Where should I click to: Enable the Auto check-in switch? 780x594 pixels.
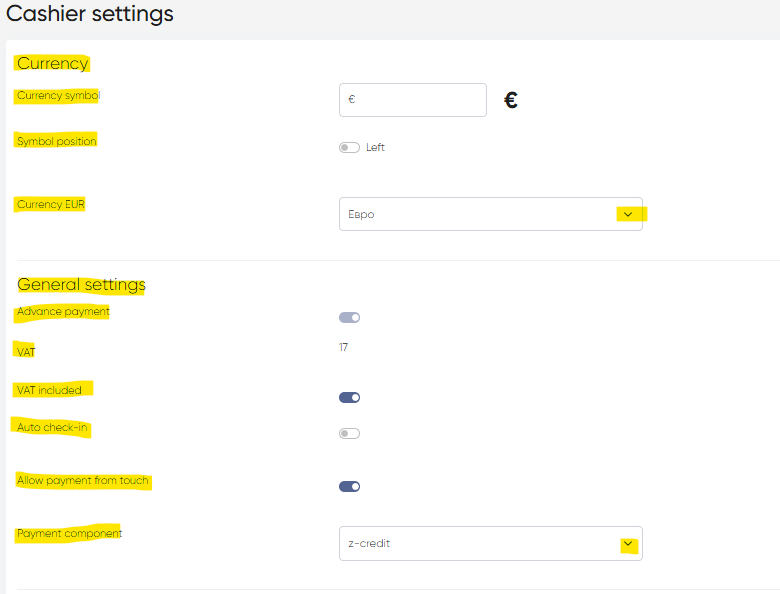click(349, 434)
